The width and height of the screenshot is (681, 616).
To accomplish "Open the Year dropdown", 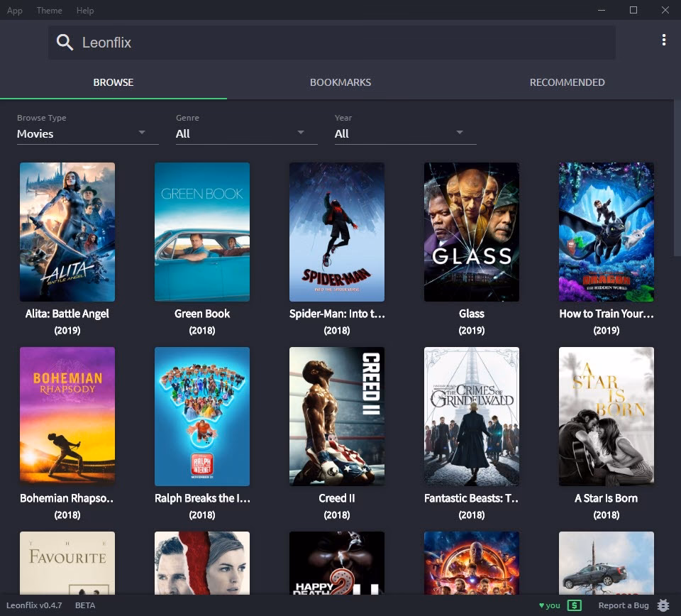I will pos(404,133).
